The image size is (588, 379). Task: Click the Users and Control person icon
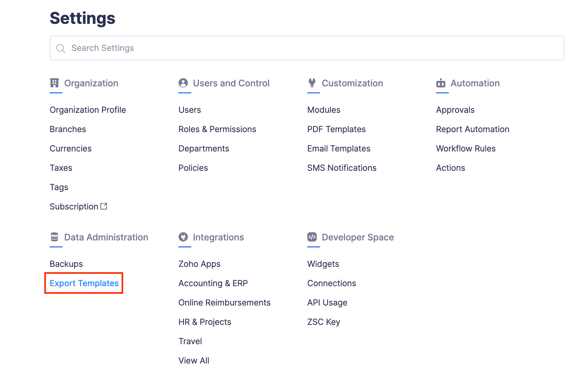(184, 83)
